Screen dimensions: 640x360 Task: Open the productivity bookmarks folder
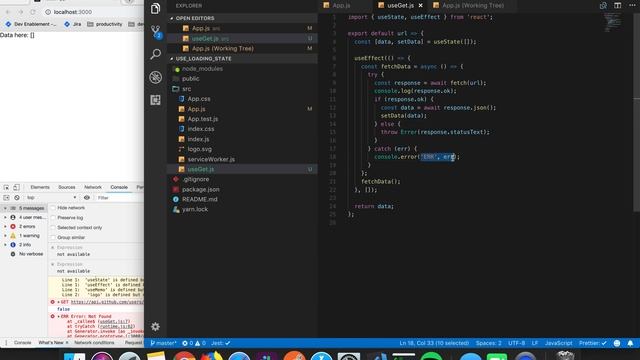105,24
